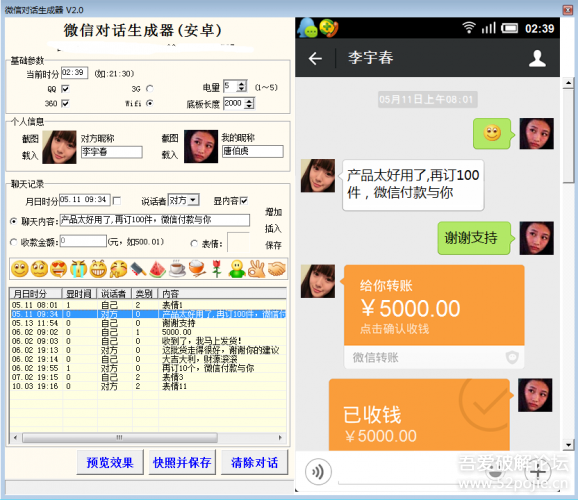Viewport: 578px width, 500px height.
Task: Click the 当前时分 time field
Action: click(74, 73)
